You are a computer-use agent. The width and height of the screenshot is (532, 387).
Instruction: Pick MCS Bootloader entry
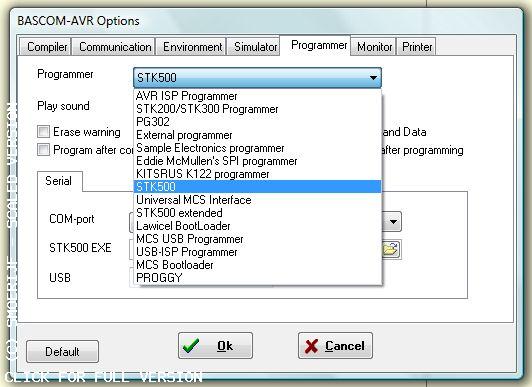point(258,265)
